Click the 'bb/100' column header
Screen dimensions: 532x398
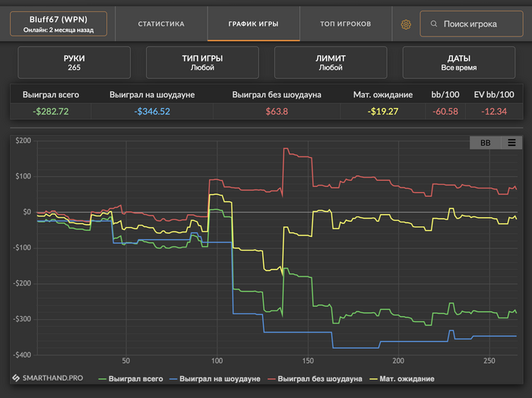point(445,95)
